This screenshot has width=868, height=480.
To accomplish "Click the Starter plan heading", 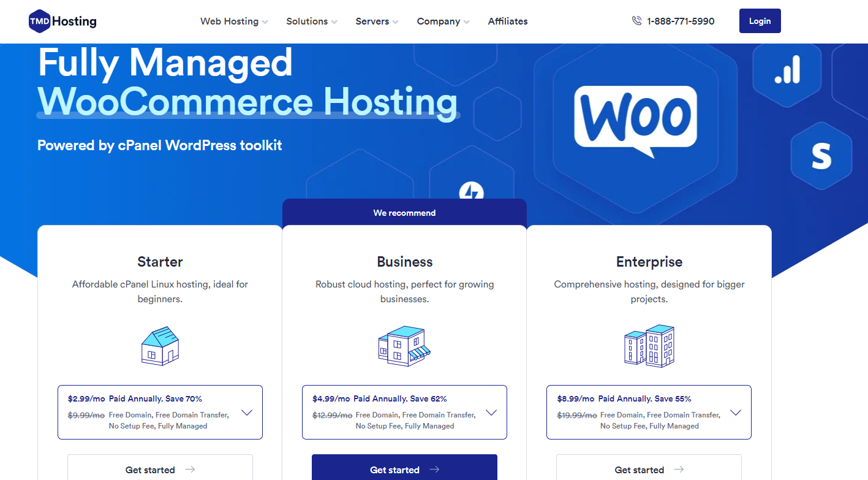I will 160,262.
